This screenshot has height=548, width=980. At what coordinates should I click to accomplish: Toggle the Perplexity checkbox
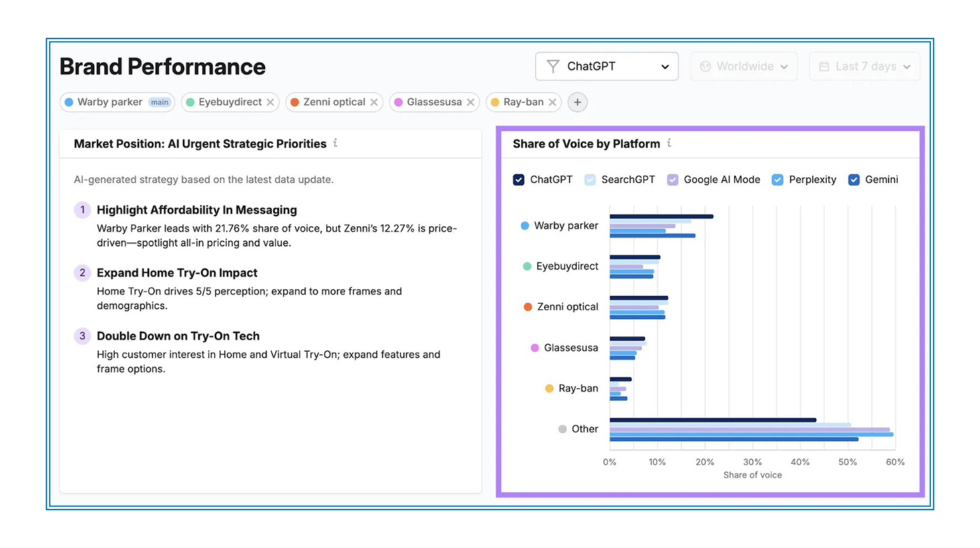point(778,180)
